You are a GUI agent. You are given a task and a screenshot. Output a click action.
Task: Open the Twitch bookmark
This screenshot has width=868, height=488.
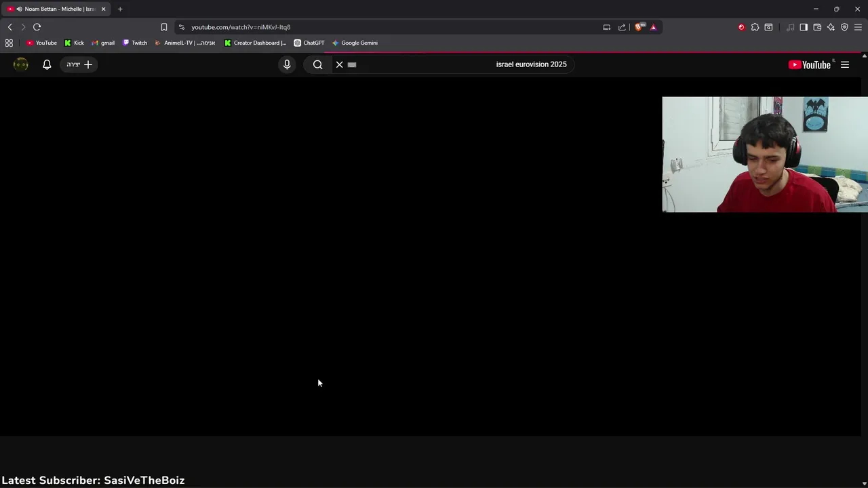coord(135,43)
